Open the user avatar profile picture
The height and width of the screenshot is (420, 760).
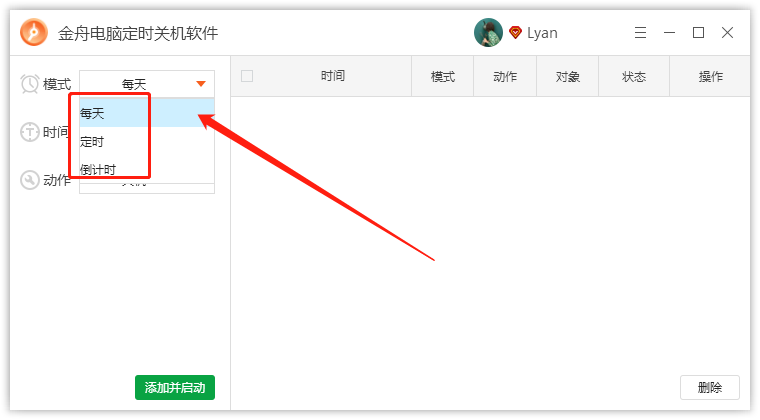click(x=488, y=32)
